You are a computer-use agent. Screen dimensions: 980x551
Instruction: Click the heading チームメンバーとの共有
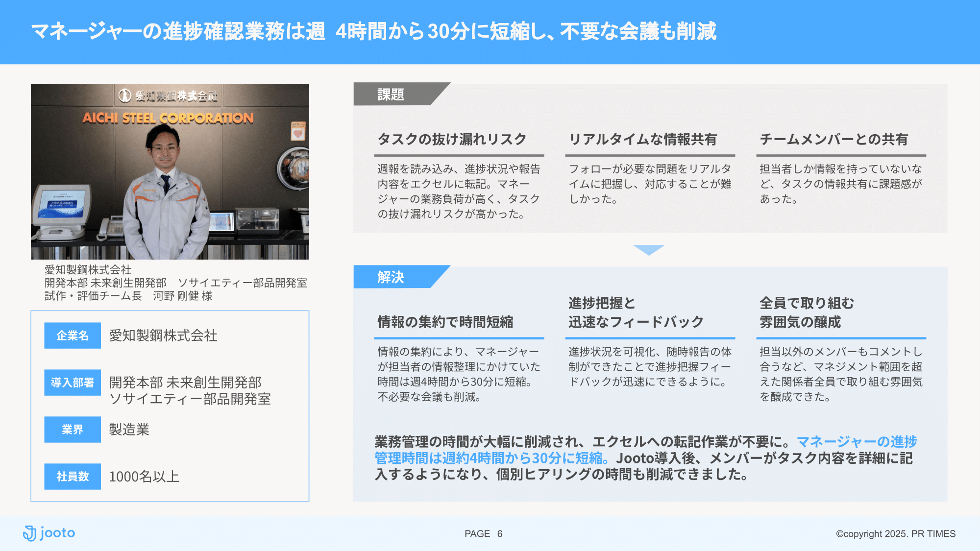(833, 139)
